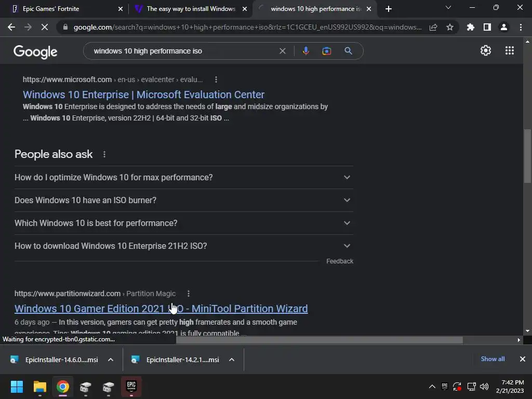
Task: Click the vertical page scrollbar thumb
Action: [527, 156]
